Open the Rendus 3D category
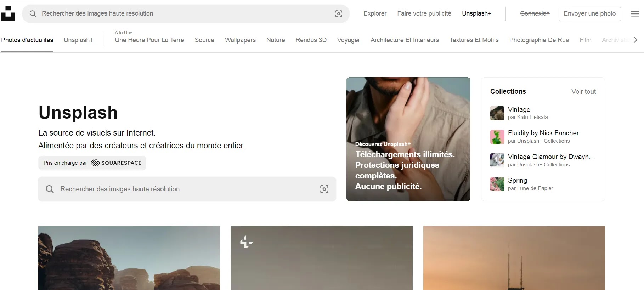This screenshot has width=644, height=290. (311, 40)
